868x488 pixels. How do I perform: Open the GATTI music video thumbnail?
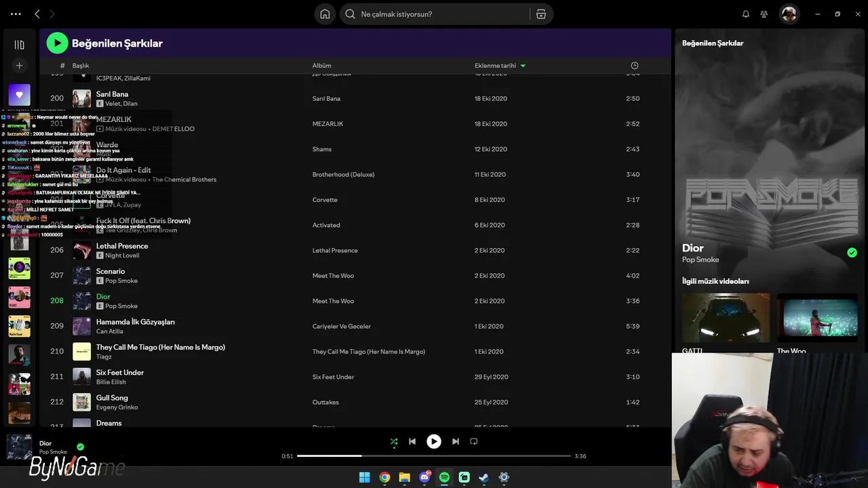(726, 317)
